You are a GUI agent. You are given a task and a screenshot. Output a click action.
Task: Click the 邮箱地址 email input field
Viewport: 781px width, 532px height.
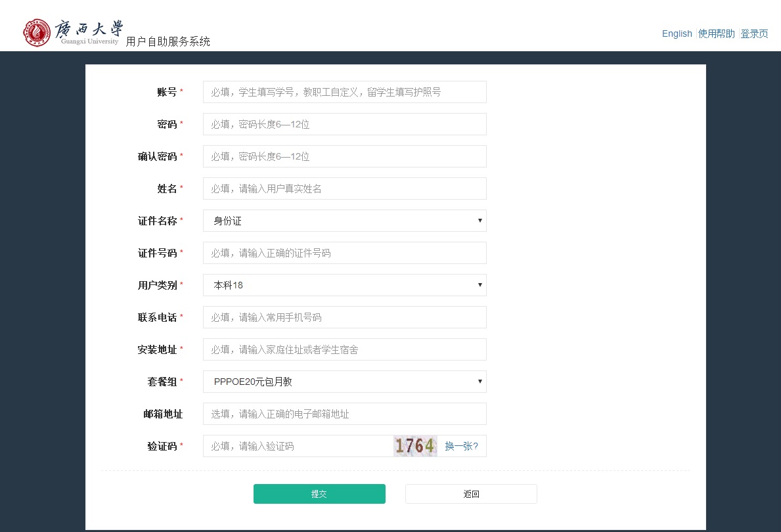[x=344, y=414]
